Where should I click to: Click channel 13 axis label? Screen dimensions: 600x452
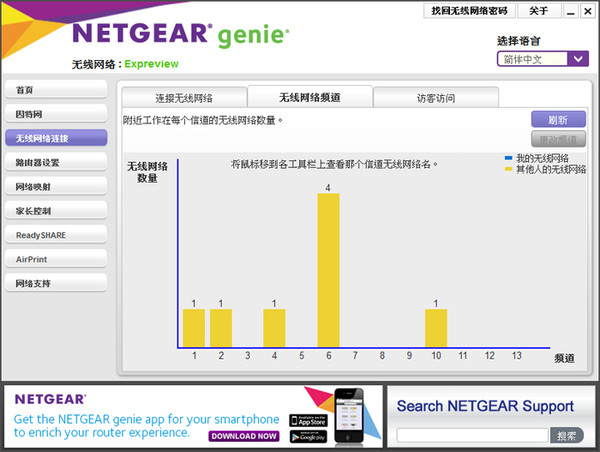[517, 356]
